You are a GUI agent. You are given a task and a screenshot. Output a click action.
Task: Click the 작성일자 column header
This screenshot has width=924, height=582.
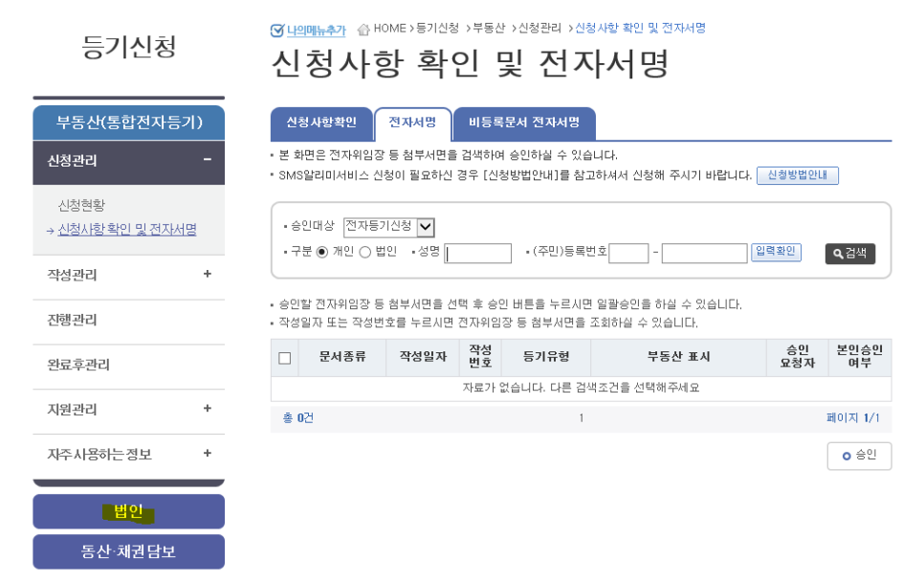pos(423,357)
